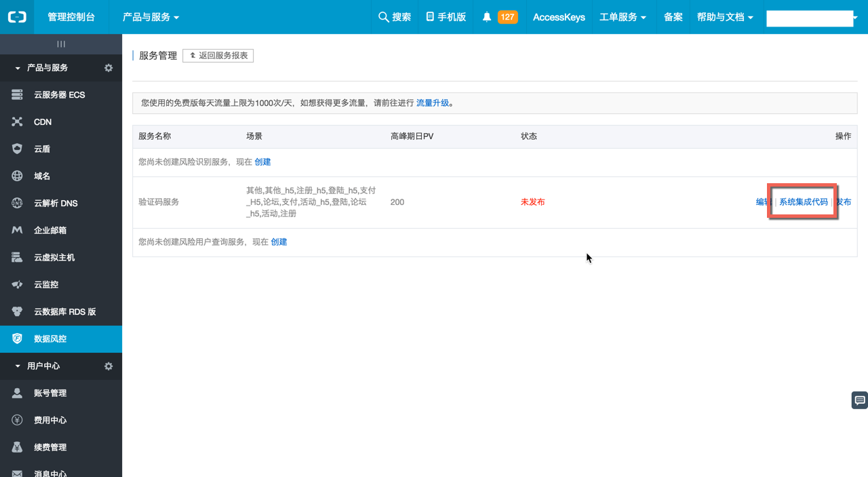Open the 工单服务 dropdown menu
This screenshot has height=477, width=868.
pyautogui.click(x=623, y=17)
